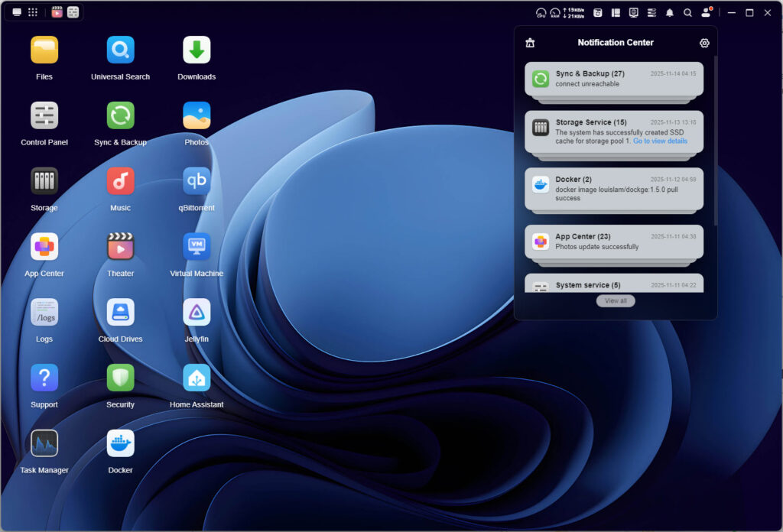Toggle the notification bell in top bar

(670, 13)
